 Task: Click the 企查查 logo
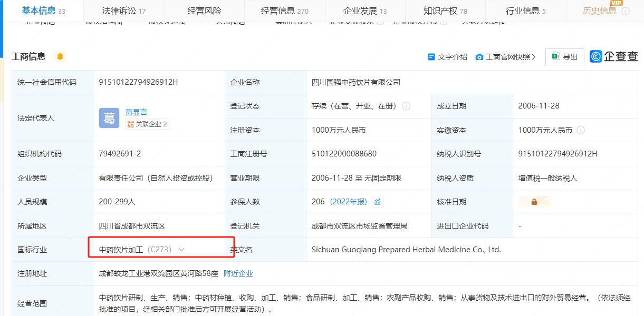coord(614,56)
